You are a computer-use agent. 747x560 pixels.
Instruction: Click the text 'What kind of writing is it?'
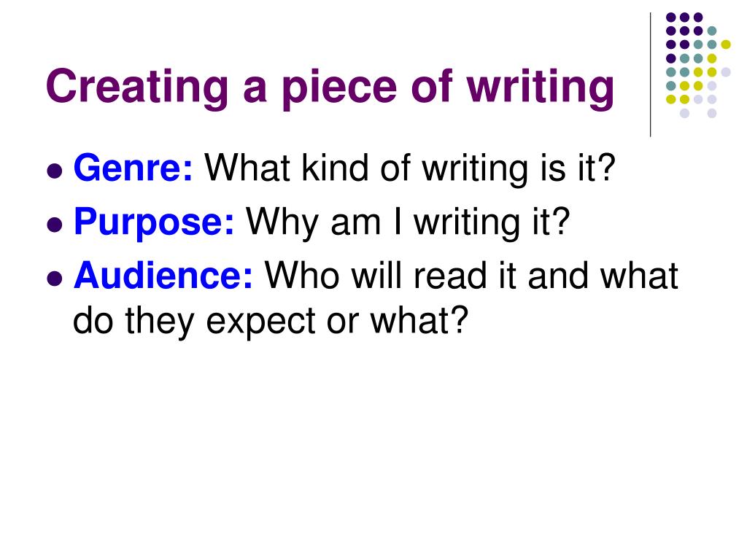pos(410,169)
